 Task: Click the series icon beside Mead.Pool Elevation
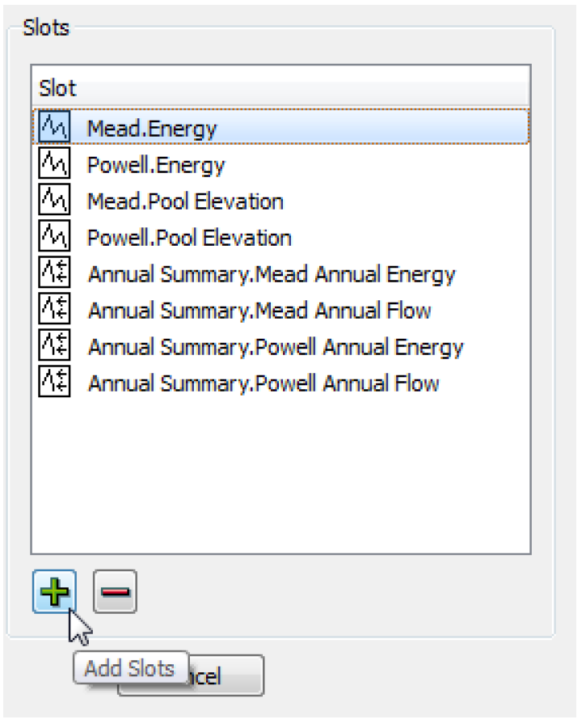pyautogui.click(x=54, y=201)
